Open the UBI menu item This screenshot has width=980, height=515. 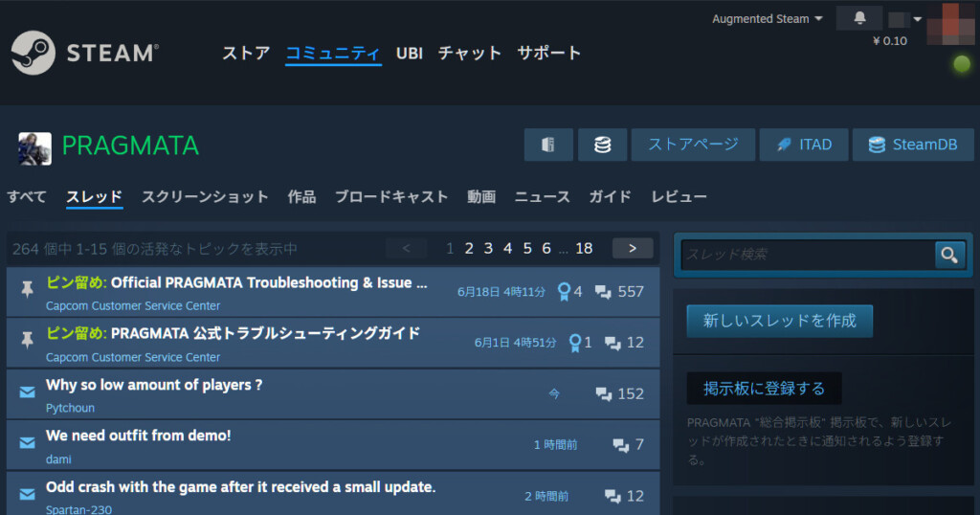[x=410, y=53]
